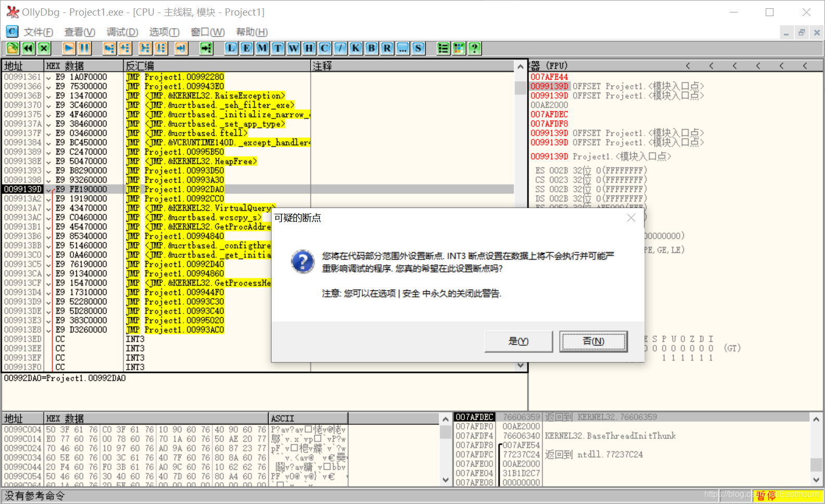Open the 窗口(W) menu
The width and height of the screenshot is (825, 504).
tap(208, 32)
